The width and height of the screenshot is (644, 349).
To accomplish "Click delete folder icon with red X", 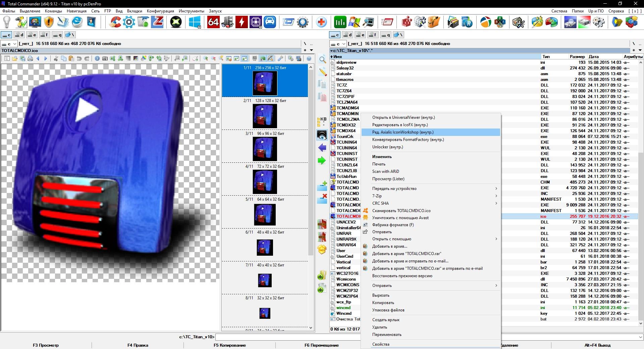I will tap(322, 199).
